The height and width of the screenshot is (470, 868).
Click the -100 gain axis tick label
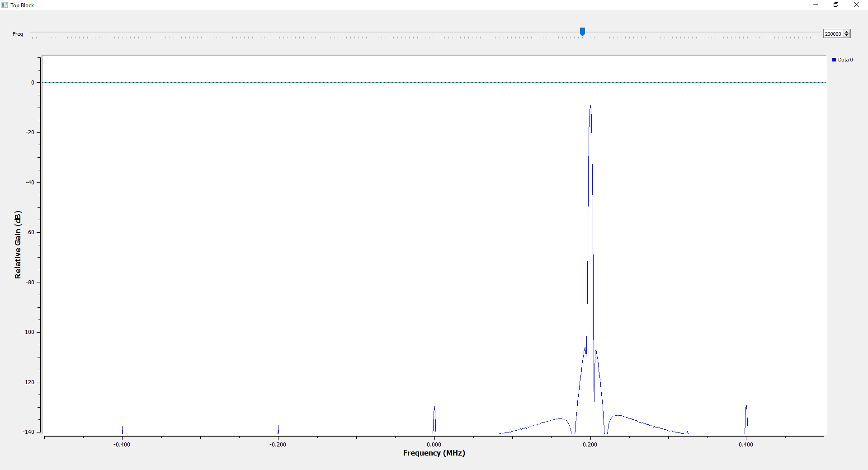28,332
